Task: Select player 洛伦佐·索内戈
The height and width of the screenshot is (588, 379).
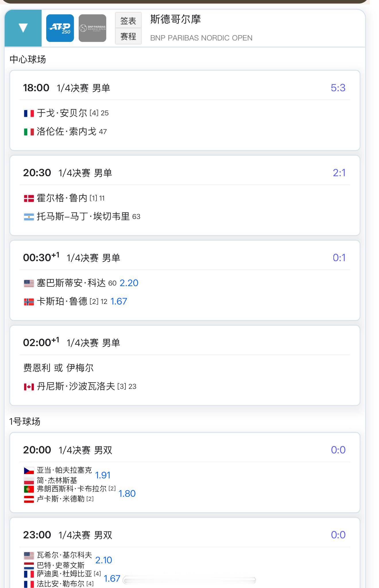Action: coord(66,131)
